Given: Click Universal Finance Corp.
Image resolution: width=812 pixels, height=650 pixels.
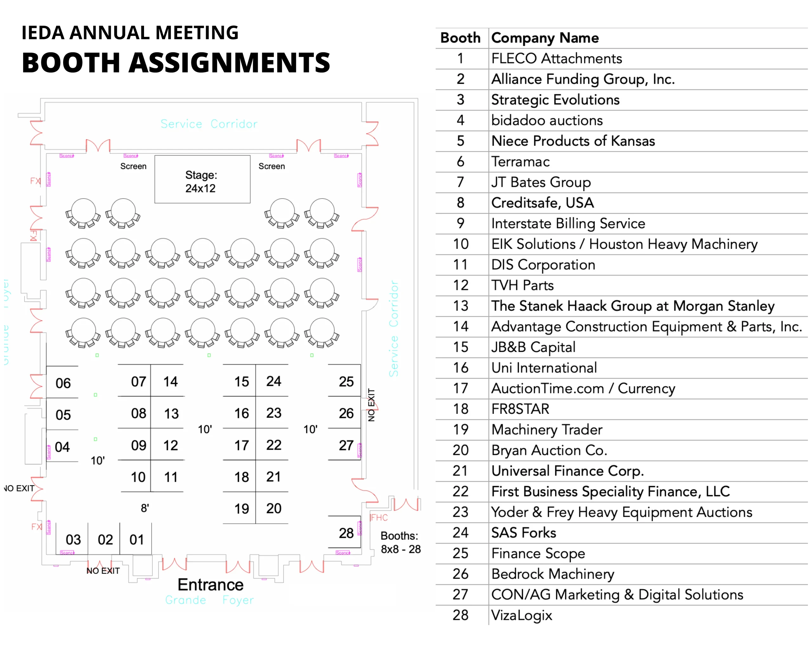Looking at the screenshot, I should [567, 471].
